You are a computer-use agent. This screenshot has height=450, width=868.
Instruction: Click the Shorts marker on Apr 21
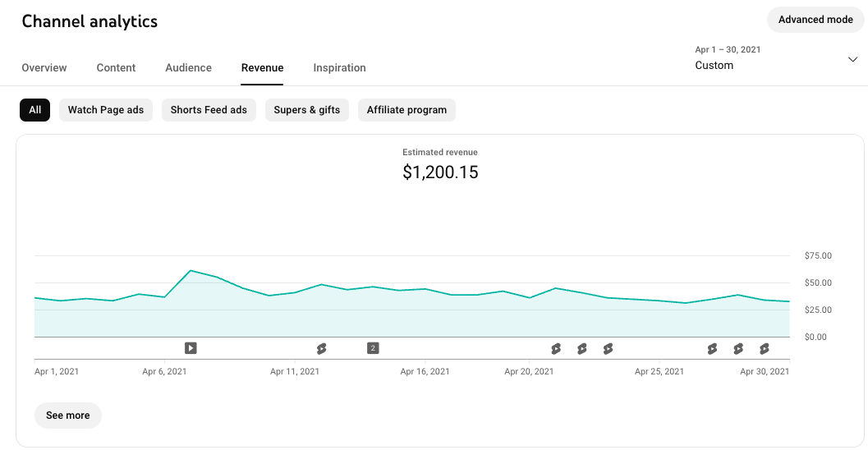(556, 348)
